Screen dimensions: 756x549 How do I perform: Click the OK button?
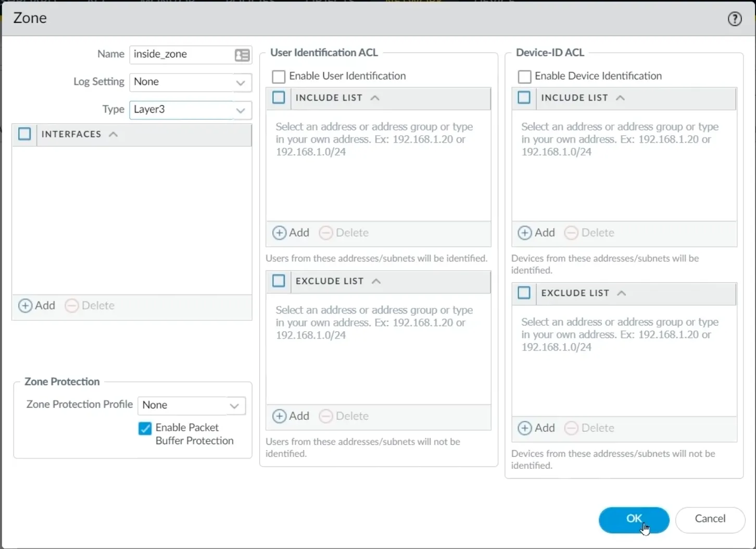(x=634, y=519)
